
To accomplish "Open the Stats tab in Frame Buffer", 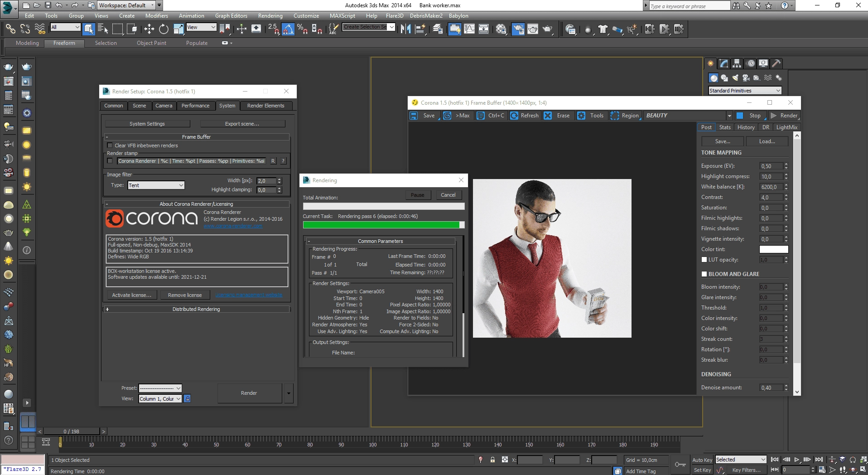I will click(725, 127).
